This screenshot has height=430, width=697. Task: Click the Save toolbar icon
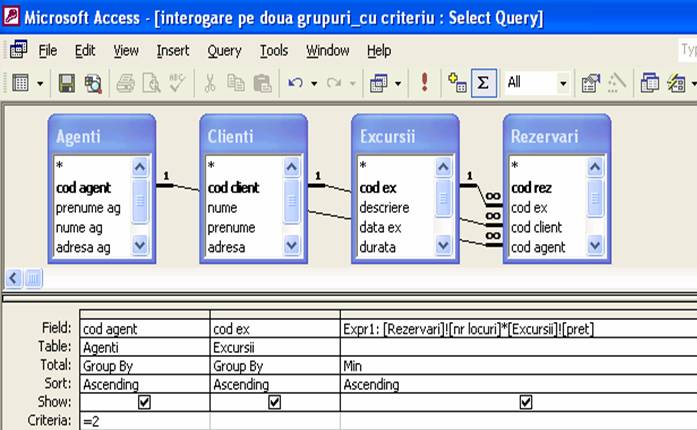[67, 84]
